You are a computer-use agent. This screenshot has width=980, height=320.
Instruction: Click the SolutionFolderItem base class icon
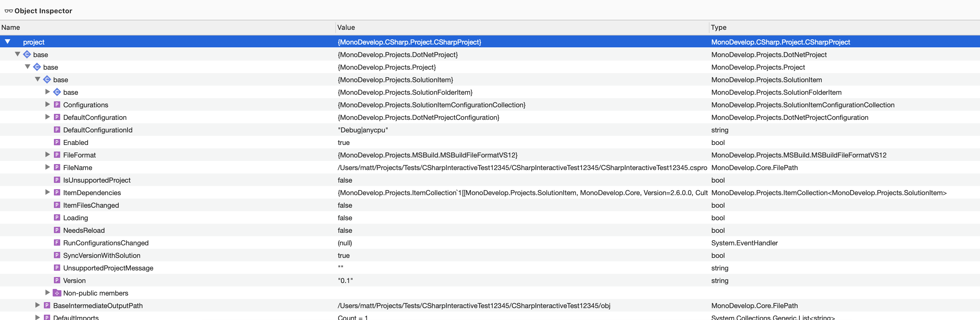pos(57,92)
